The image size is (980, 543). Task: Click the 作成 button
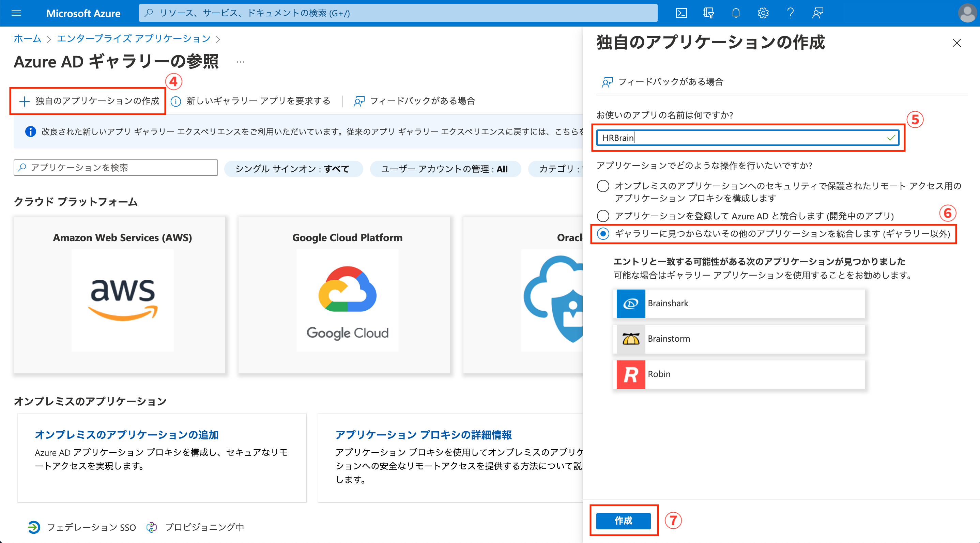tap(623, 521)
